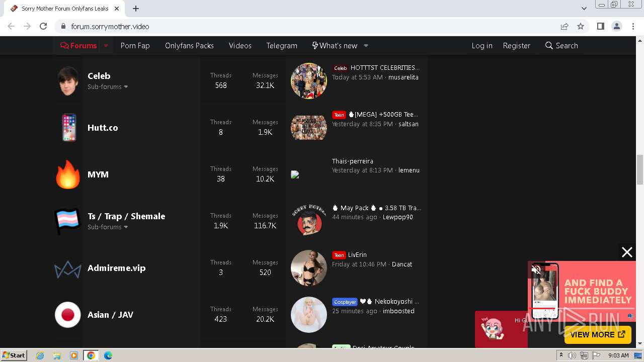644x362 pixels.
Task: Open the Telegram nav item
Action: click(x=282, y=45)
